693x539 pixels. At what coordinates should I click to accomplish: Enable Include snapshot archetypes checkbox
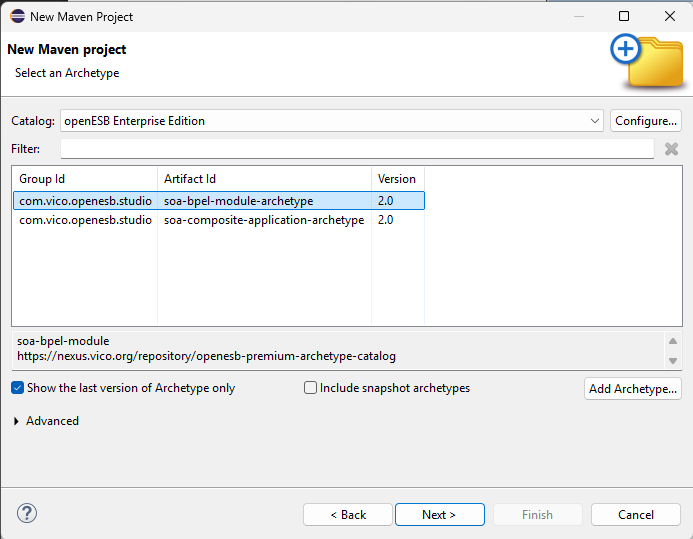coord(310,388)
